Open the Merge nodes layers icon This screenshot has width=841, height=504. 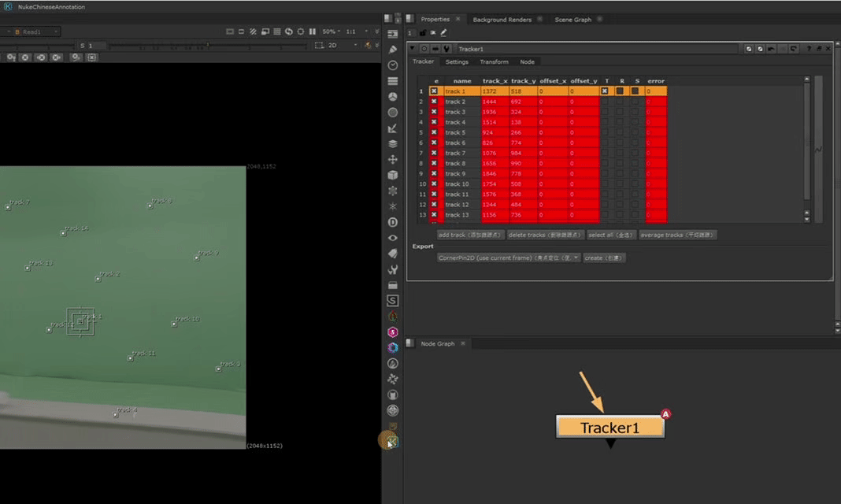393,143
